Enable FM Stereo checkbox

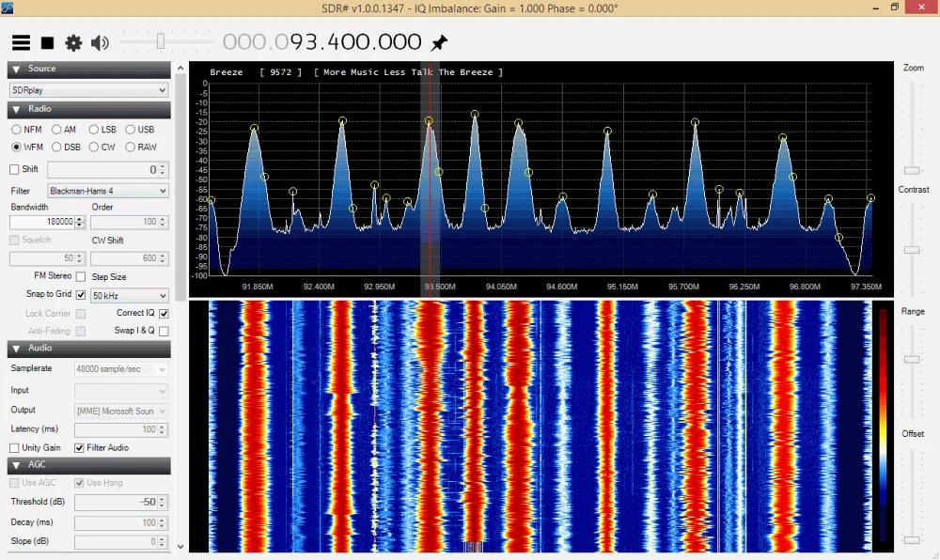click(81, 276)
